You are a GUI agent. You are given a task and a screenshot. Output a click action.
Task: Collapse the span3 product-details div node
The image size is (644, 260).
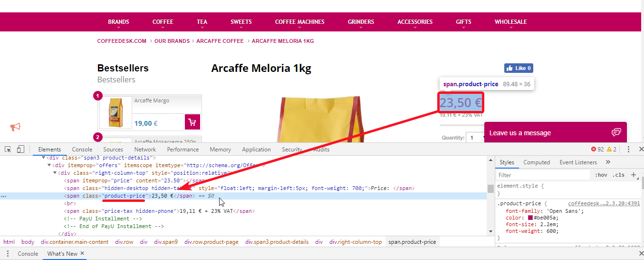click(x=44, y=158)
